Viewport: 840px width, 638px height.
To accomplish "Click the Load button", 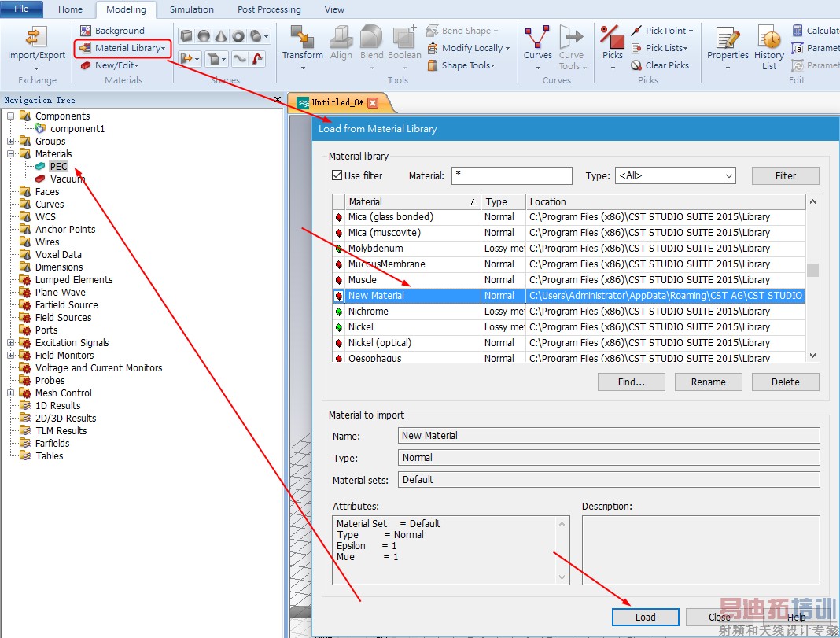I will (x=646, y=617).
